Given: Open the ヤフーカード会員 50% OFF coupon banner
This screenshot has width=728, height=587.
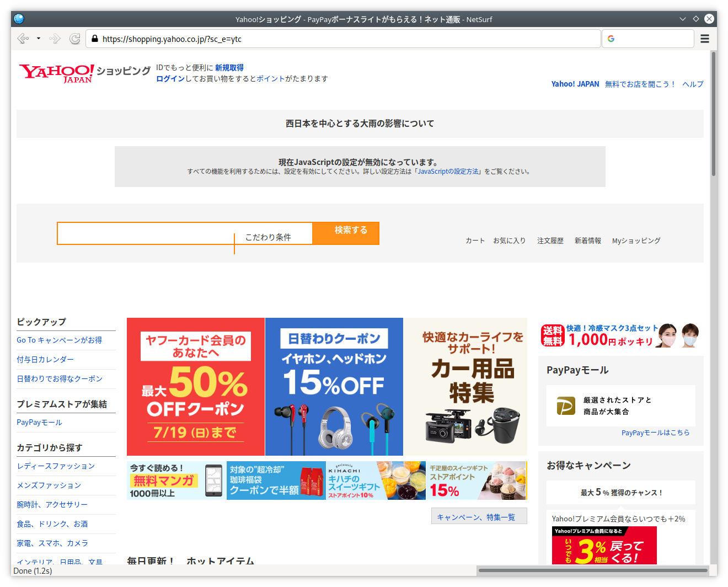Looking at the screenshot, I should tap(196, 387).
